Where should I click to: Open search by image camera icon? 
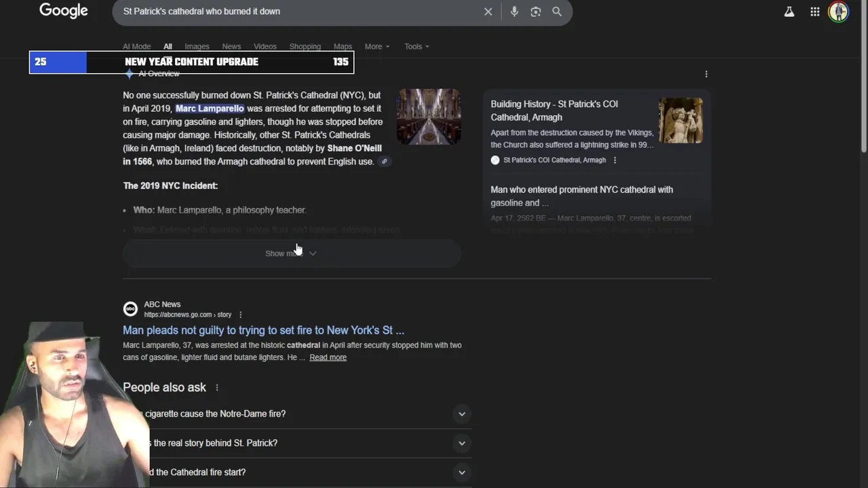pos(536,12)
